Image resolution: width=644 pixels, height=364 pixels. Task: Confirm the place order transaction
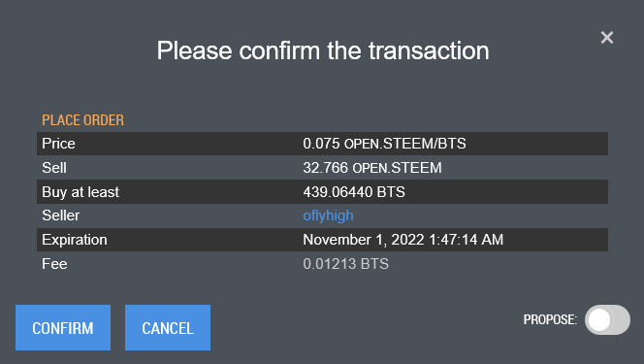coord(63,327)
